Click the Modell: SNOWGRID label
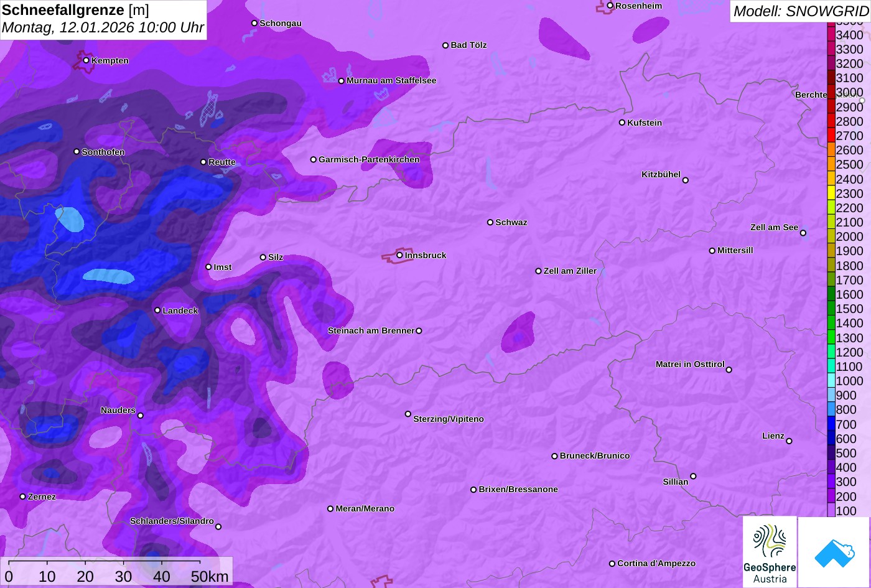 click(801, 11)
